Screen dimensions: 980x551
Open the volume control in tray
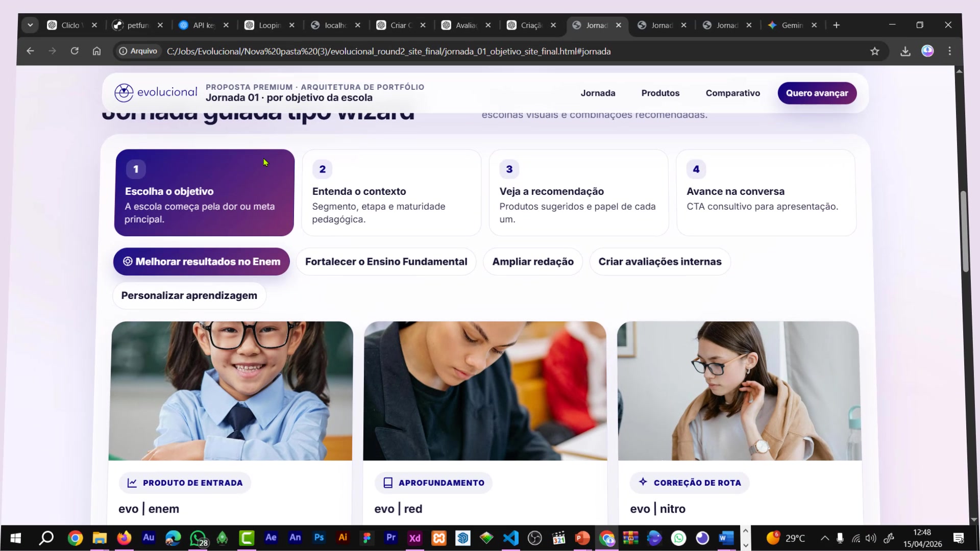tap(871, 538)
